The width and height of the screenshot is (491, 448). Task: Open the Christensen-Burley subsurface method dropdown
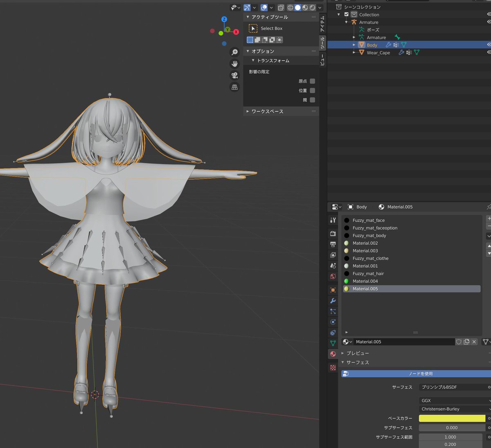455,409
